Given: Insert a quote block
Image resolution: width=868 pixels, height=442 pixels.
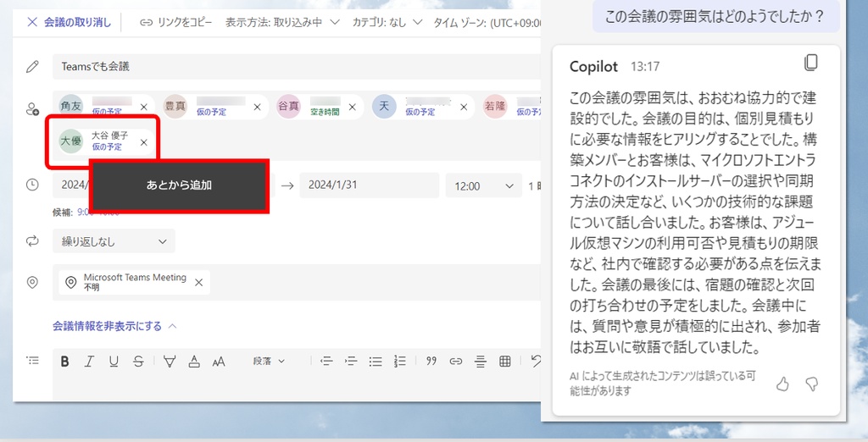Looking at the screenshot, I should (431, 362).
